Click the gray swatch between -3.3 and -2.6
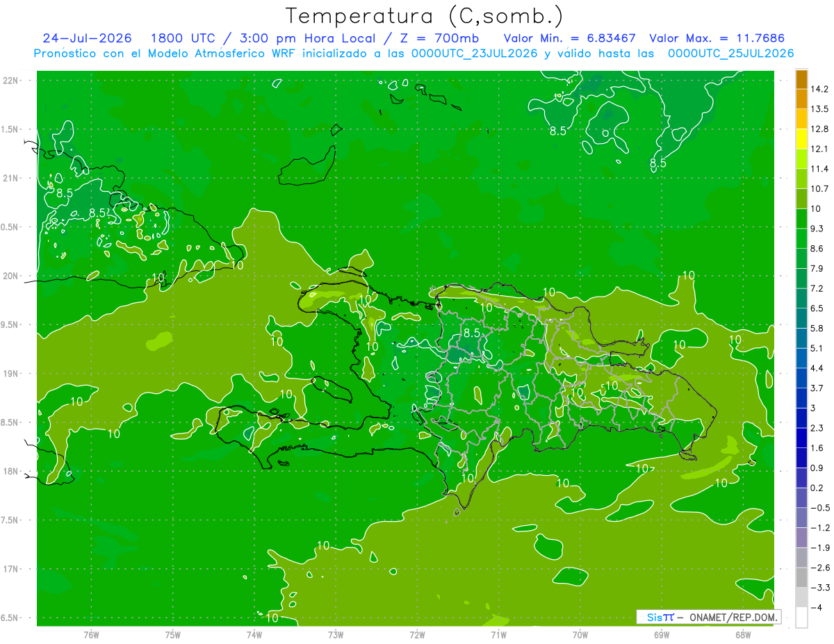834x644 pixels. pos(801,577)
